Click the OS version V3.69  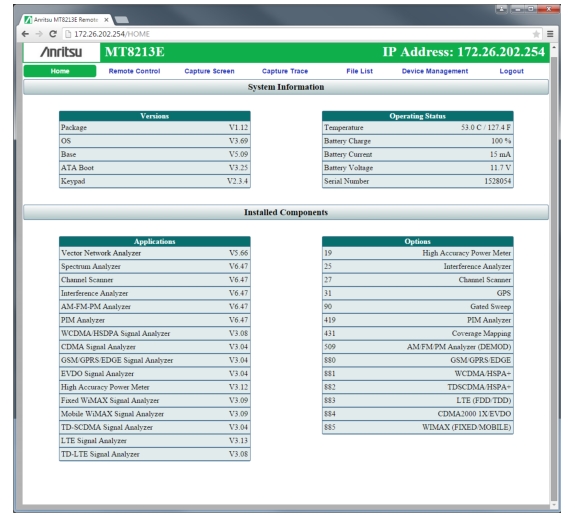coord(238,141)
